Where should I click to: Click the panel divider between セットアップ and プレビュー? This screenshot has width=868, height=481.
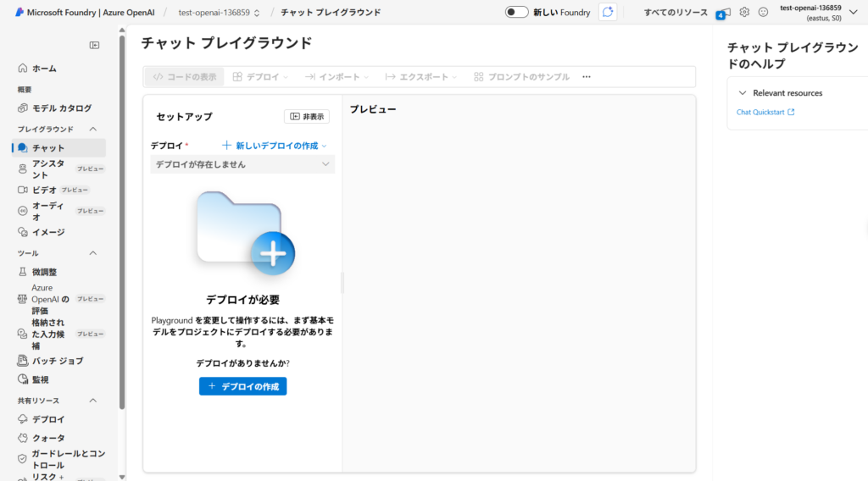(x=342, y=283)
